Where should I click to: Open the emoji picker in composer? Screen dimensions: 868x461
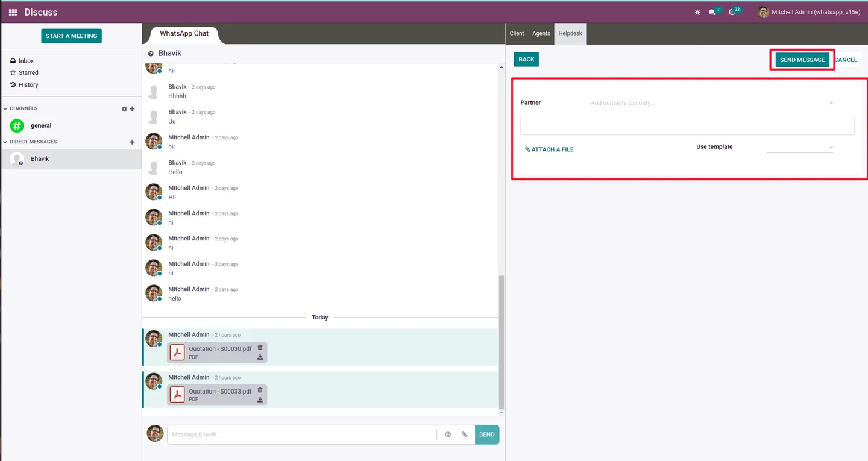[x=448, y=434]
